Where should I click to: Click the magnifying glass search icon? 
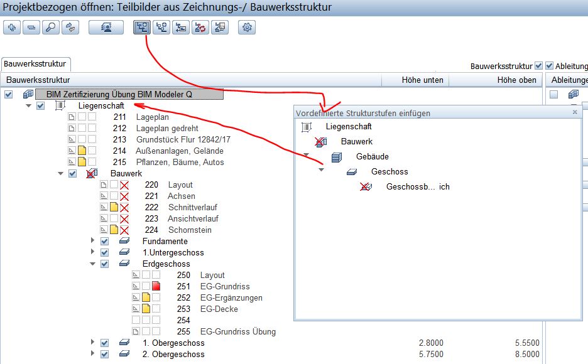point(51,28)
